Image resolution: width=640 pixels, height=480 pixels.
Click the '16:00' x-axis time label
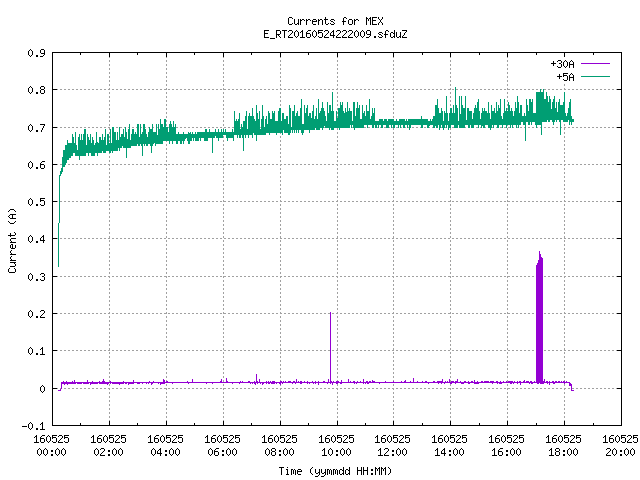[x=506, y=453]
